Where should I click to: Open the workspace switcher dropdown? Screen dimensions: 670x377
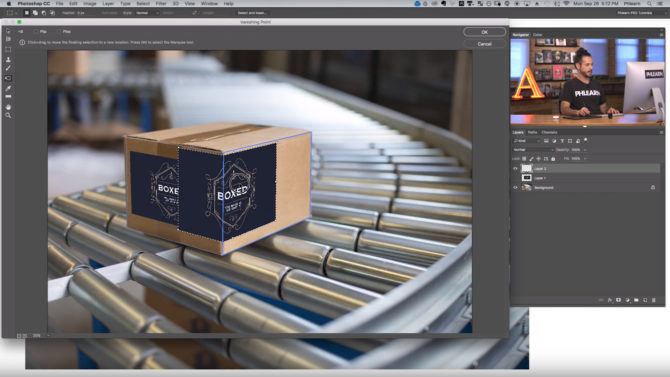(643, 13)
